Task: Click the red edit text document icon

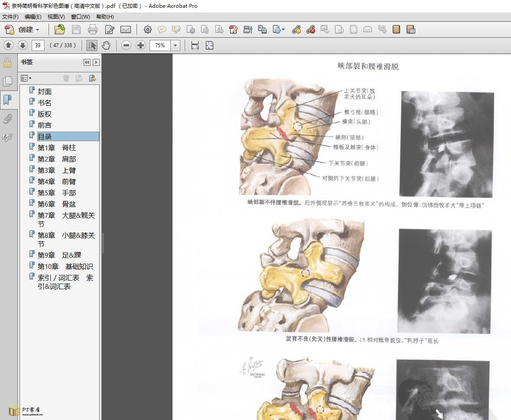Action: click(233, 29)
